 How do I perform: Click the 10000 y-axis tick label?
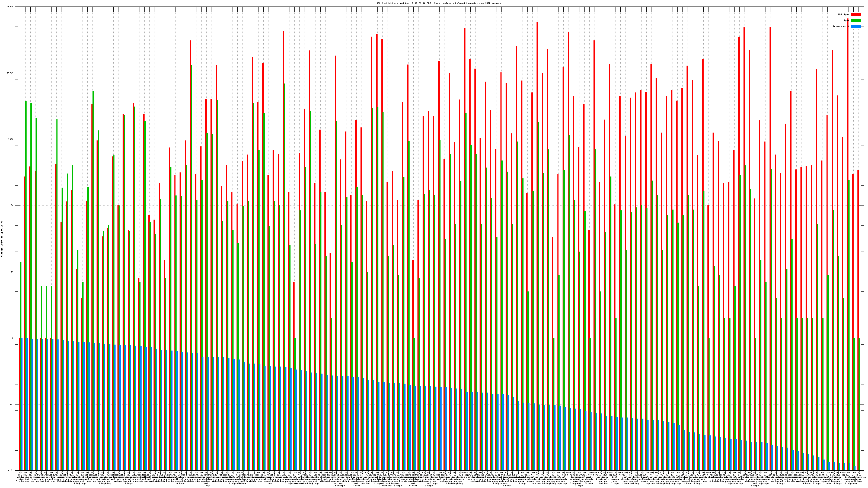pos(11,73)
